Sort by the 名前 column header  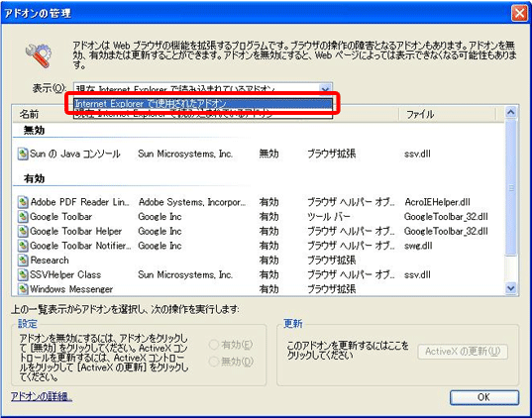click(x=29, y=114)
